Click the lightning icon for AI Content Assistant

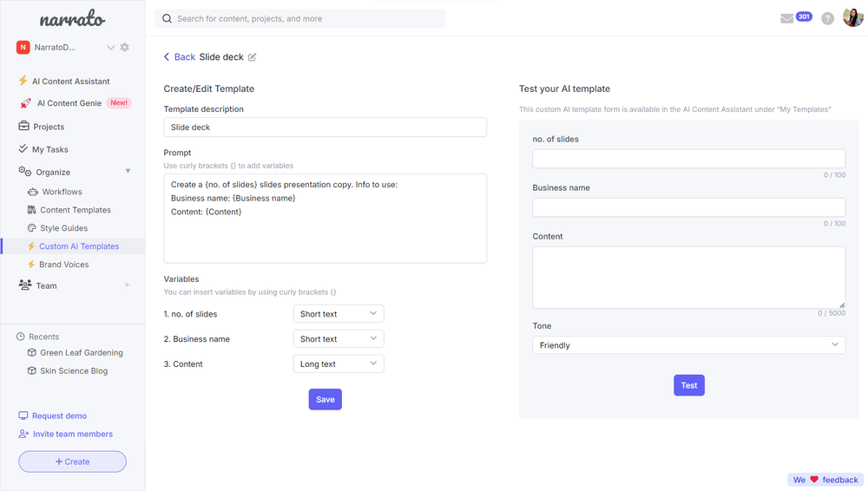pyautogui.click(x=23, y=81)
